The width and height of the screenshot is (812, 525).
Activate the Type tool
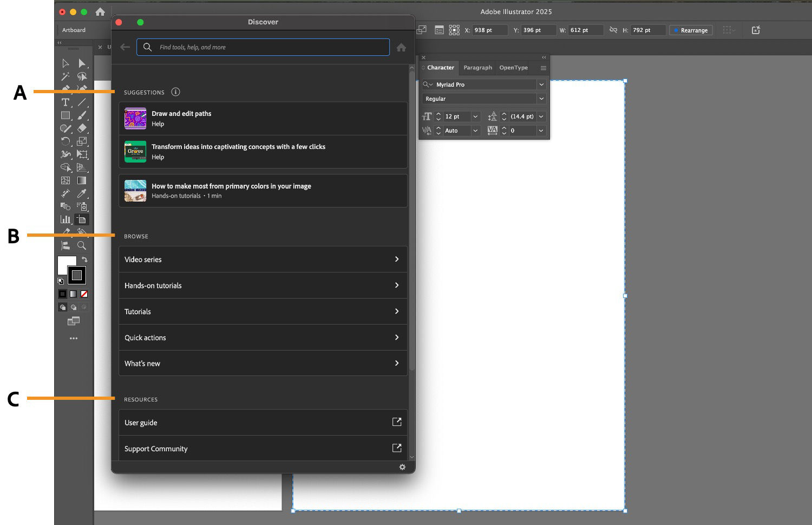click(x=66, y=102)
